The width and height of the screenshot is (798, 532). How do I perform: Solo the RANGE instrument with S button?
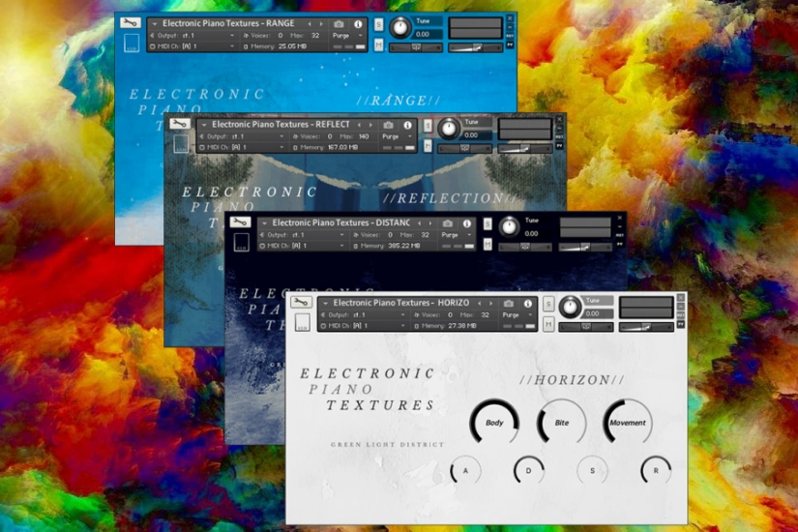pos(378,24)
